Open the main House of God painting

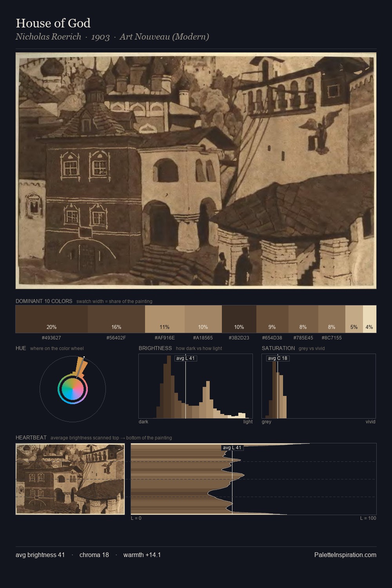tap(196, 171)
